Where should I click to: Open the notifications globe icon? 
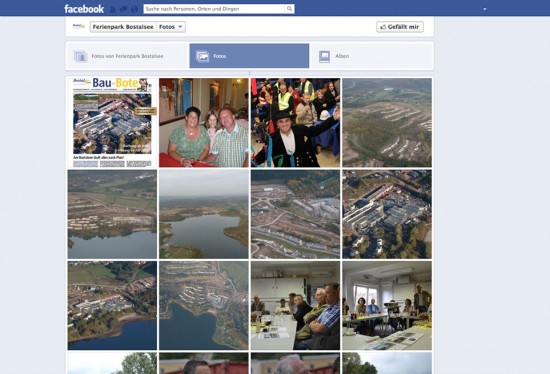(134, 9)
